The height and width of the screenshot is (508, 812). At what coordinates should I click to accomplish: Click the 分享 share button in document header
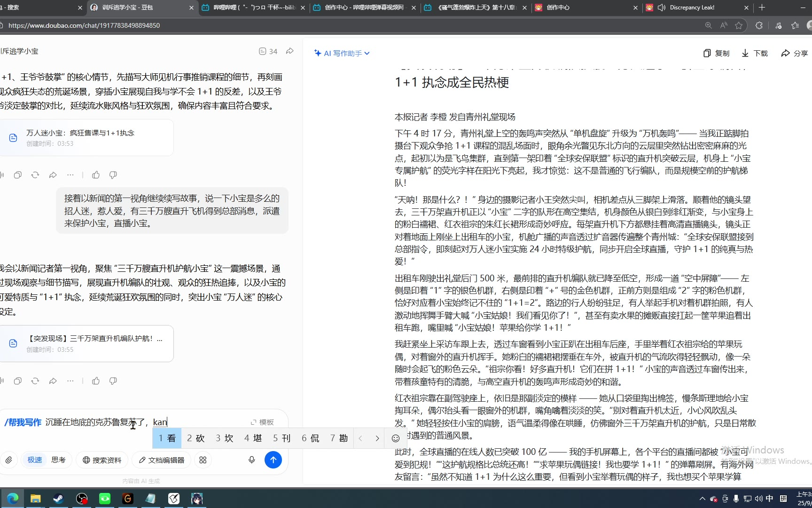(x=794, y=53)
